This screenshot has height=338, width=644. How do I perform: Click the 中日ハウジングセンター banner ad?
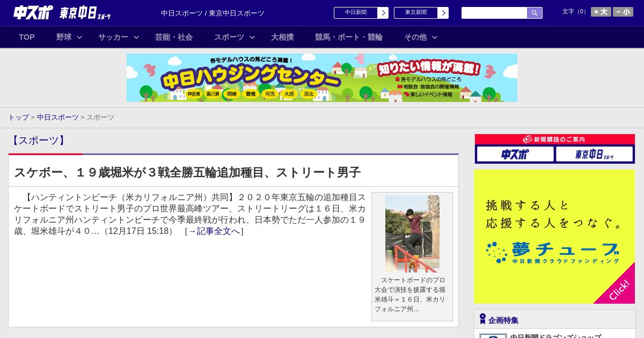point(322,78)
